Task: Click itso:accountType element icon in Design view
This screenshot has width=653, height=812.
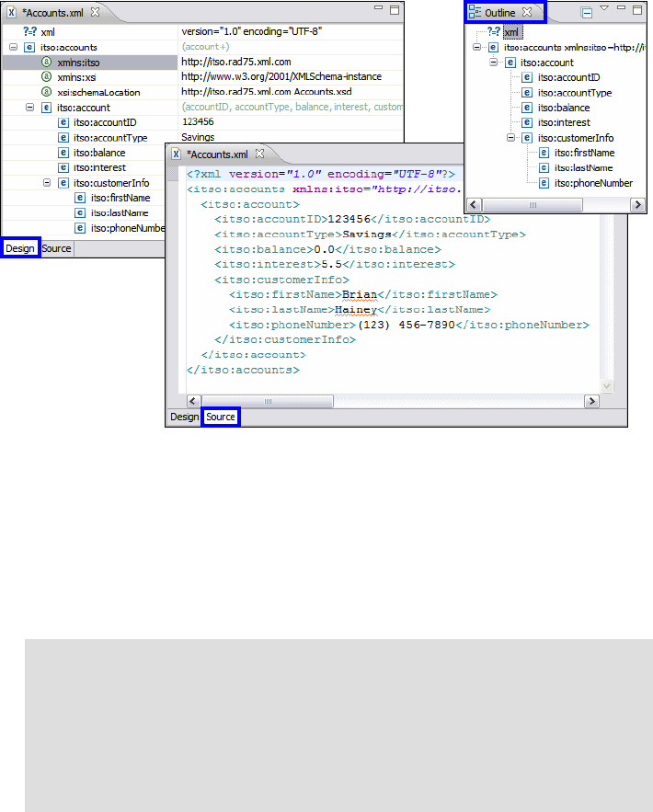Action: point(63,137)
